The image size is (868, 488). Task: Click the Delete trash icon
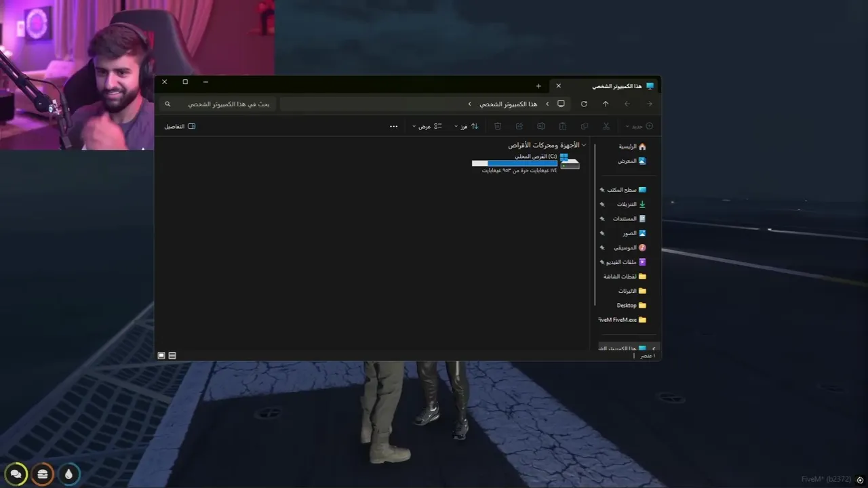pyautogui.click(x=498, y=126)
